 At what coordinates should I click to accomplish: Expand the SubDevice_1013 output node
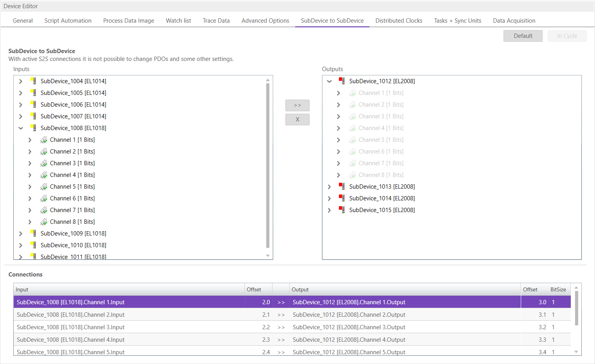[329, 187]
